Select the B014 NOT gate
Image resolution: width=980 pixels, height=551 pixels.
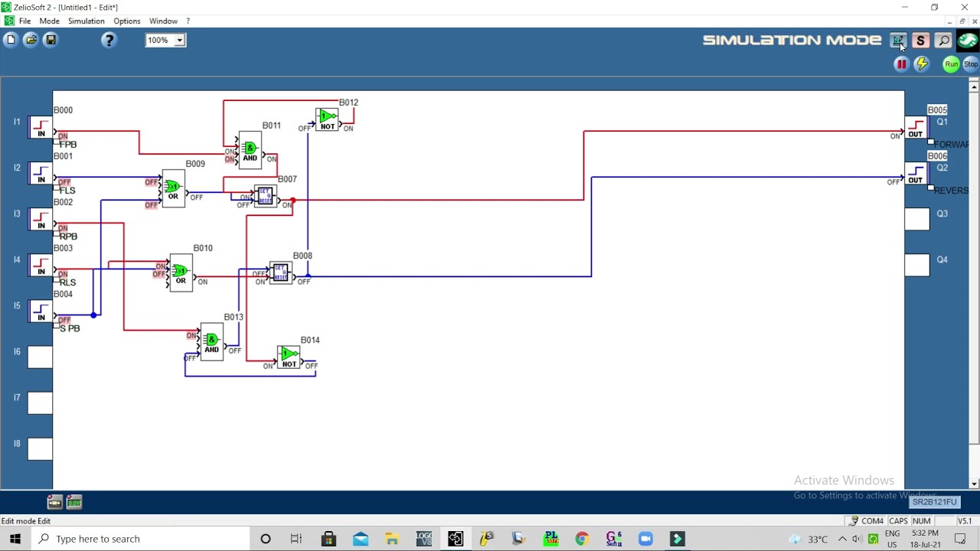coord(289,357)
